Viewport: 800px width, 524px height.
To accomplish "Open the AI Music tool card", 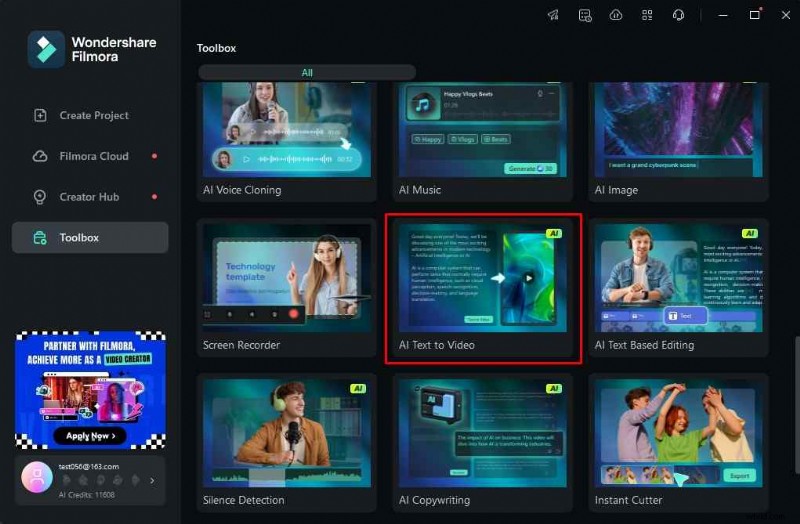I will tap(483, 141).
